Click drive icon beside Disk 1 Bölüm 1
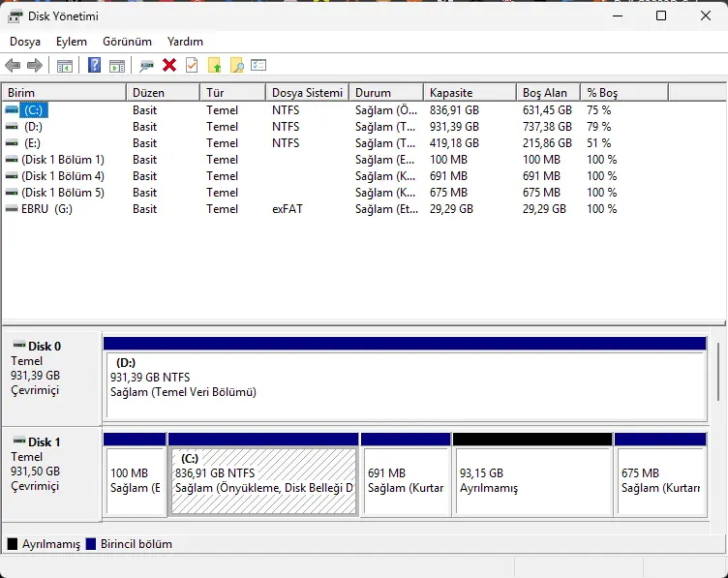Viewport: 728px width, 578px height. pos(12,160)
